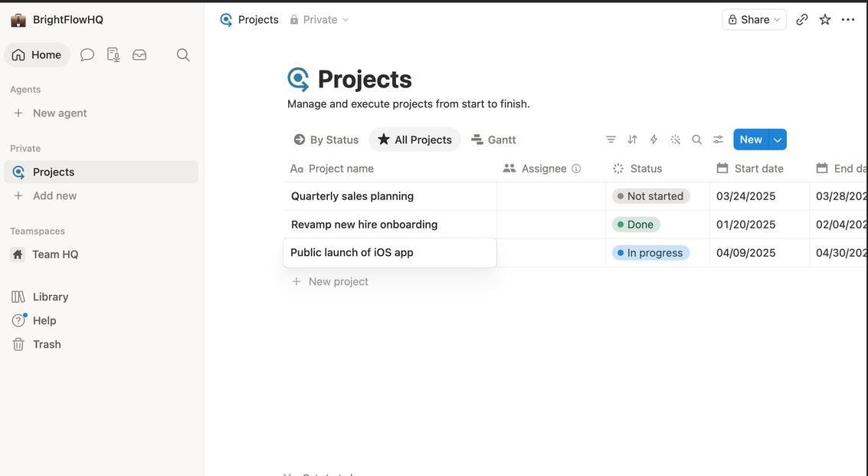This screenshot has width=868, height=476.
Task: Click the large Projects page icon
Action: (298, 79)
